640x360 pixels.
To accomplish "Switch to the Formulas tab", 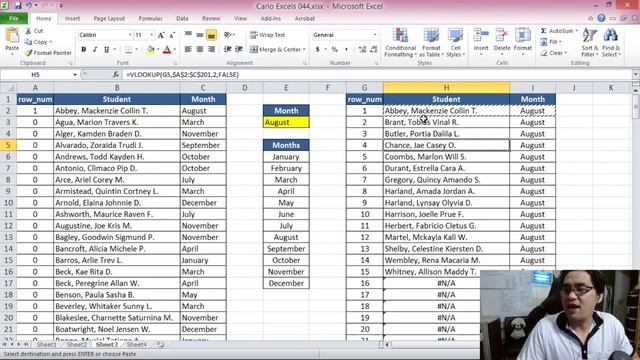I will pyautogui.click(x=150, y=18).
